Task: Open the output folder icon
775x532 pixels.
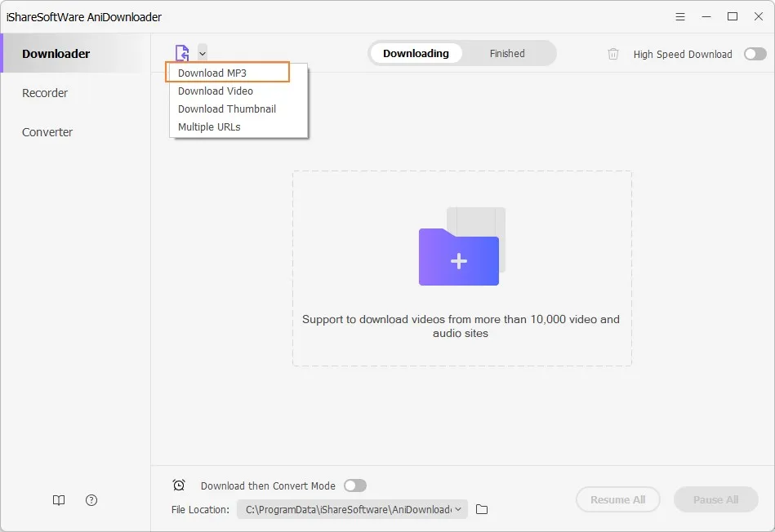Action: [481, 509]
